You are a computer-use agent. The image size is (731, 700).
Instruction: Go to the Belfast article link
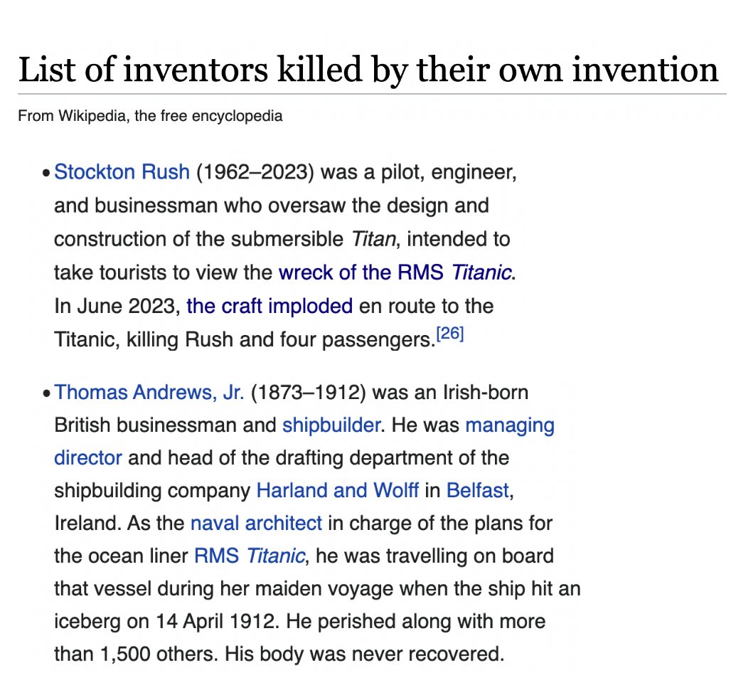pyautogui.click(x=477, y=491)
